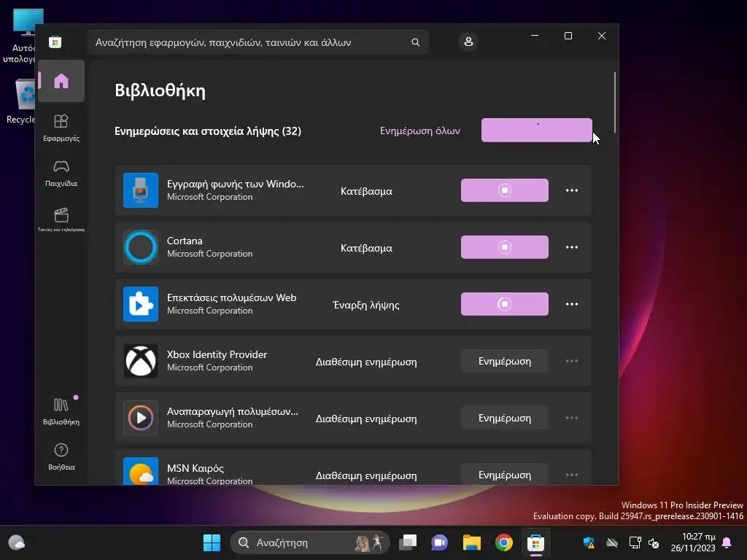This screenshot has height=560, width=747.
Task: Open Windows Security tray icon
Action: (x=589, y=542)
